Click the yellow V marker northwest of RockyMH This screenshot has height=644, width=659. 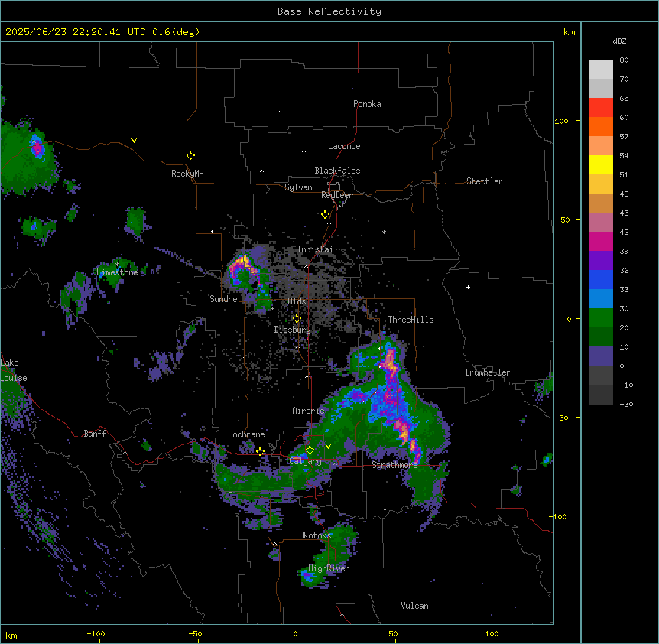point(134,141)
